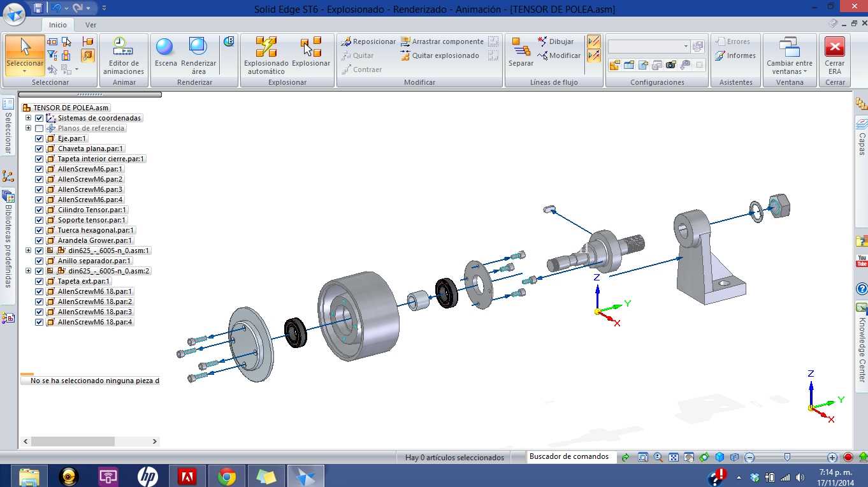Screen dimensions: 868x487
Task: Click the Buscador de comandos search field
Action: (571, 456)
